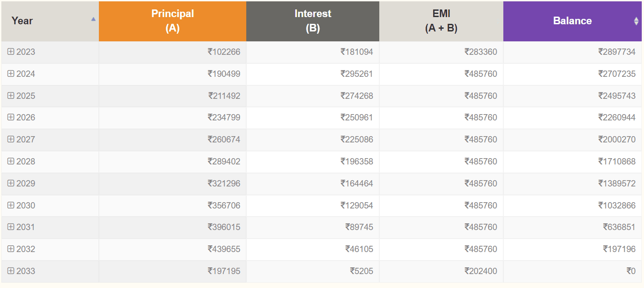Image resolution: width=644 pixels, height=288 pixels.
Task: Expand the 2031 row plus icon
Action: pos(11,227)
